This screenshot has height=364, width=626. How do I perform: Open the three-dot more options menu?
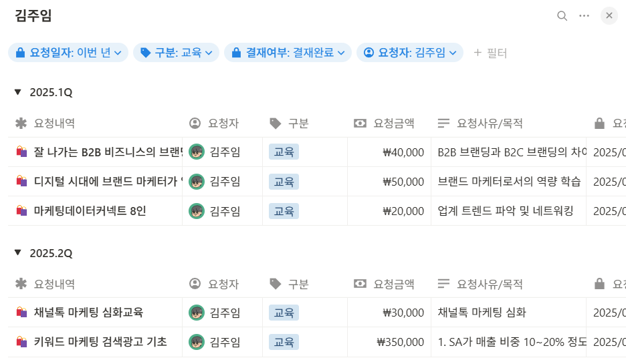pos(584,15)
